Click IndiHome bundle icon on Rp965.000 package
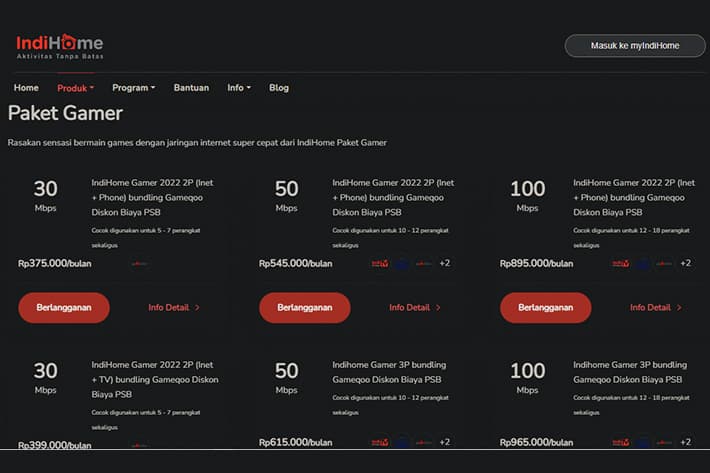Screen dimensions: 710x473 [x=621, y=442]
